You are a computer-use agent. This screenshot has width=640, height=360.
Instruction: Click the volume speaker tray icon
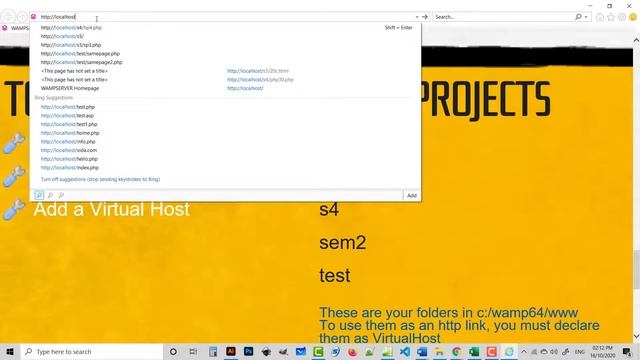pos(554,352)
